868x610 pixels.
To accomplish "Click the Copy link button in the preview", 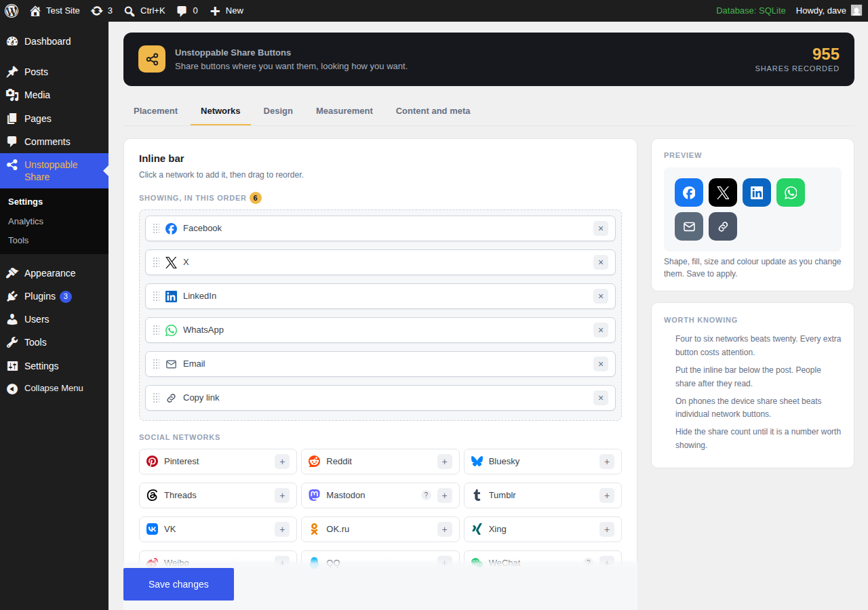I will click(x=723, y=226).
